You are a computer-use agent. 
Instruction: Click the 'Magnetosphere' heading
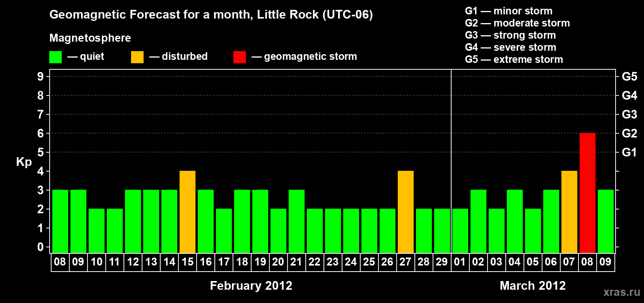(90, 38)
